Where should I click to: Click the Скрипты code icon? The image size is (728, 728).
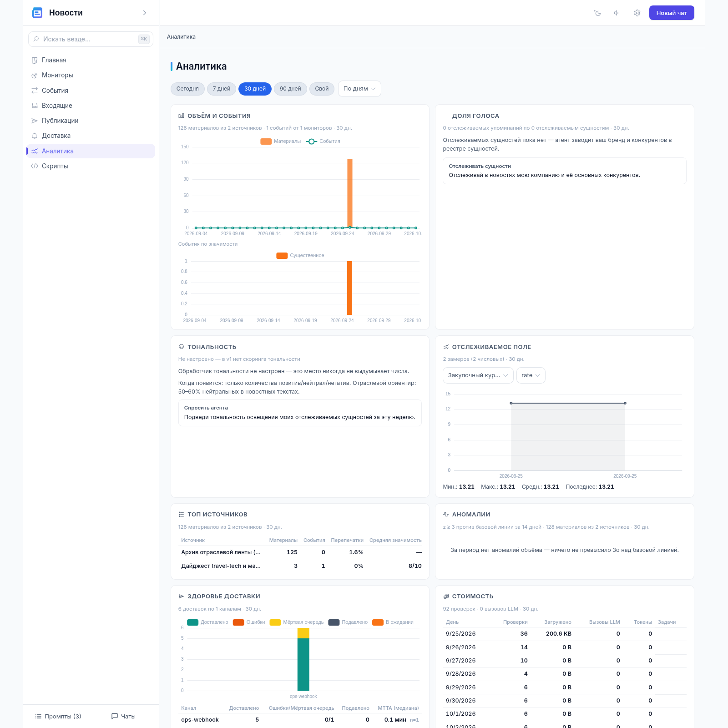35,166
